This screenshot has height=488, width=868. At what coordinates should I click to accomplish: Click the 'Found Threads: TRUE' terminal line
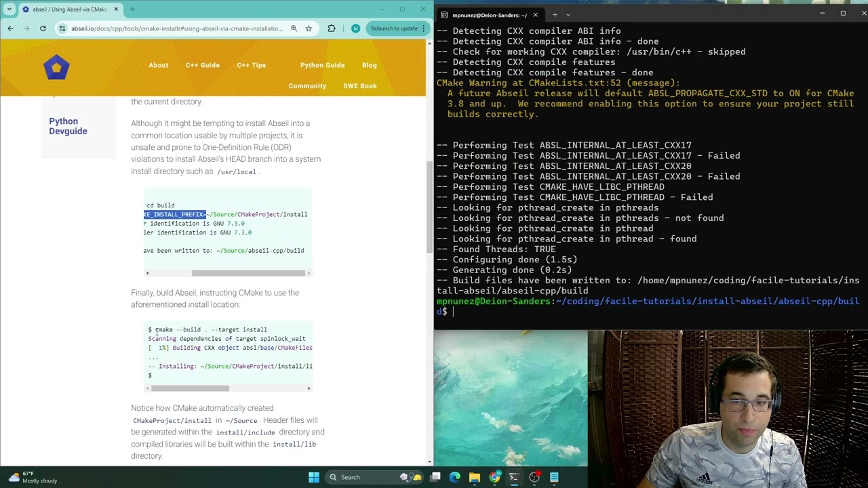tap(496, 249)
